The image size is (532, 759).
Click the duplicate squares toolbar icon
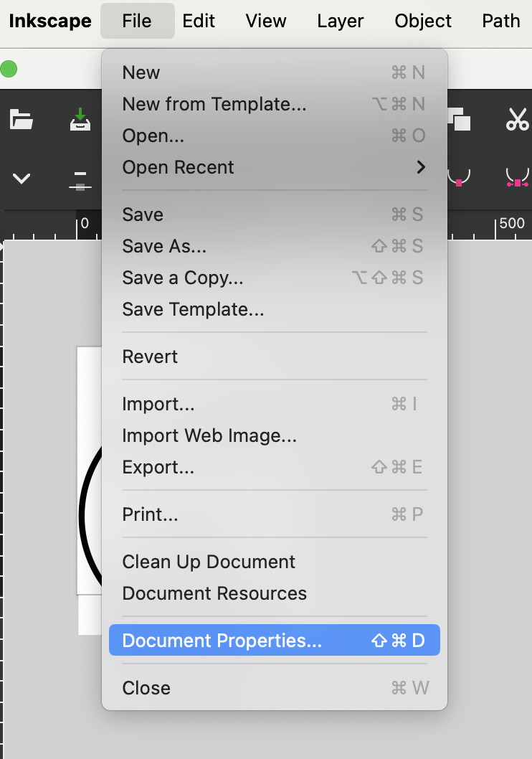point(459,119)
